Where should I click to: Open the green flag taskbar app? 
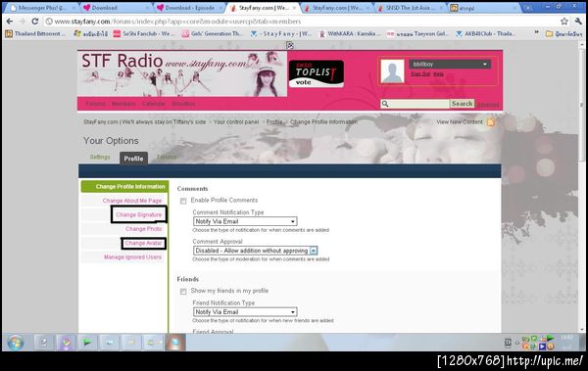(87, 343)
